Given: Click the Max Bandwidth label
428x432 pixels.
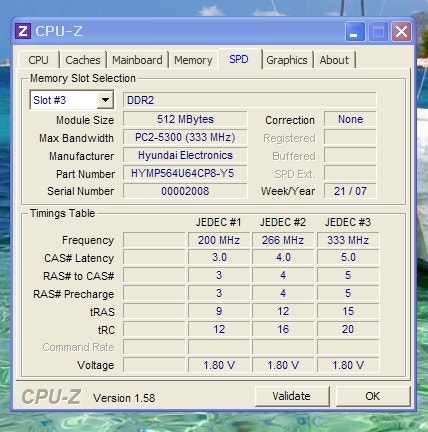Looking at the screenshot, I should tap(76, 138).
